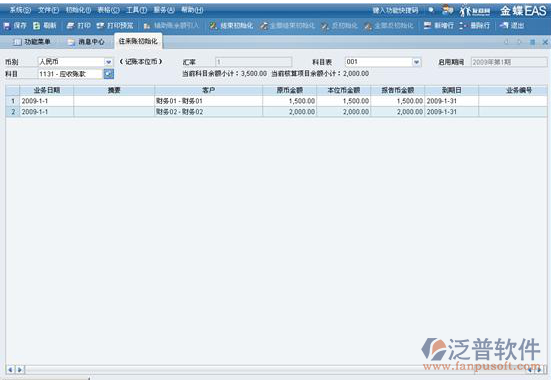Click the 打印 print icon
The height and width of the screenshot is (382, 551).
point(70,26)
